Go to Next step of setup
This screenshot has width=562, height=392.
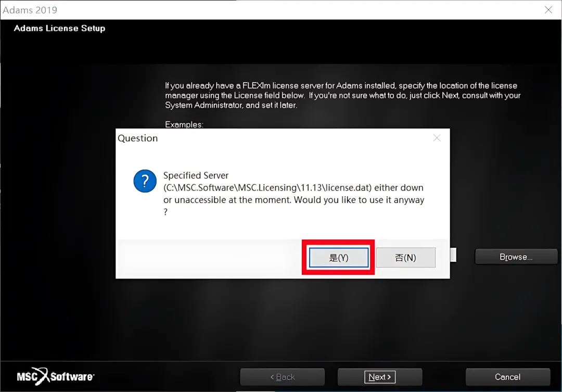[x=380, y=377]
